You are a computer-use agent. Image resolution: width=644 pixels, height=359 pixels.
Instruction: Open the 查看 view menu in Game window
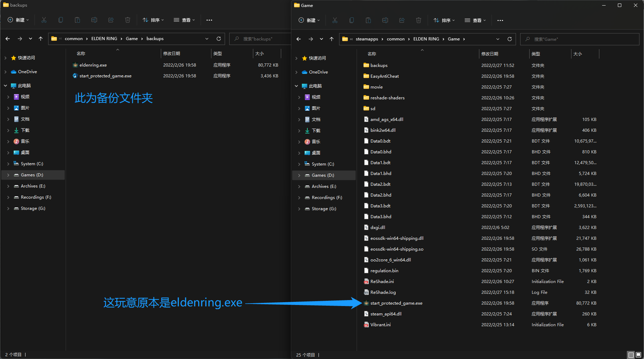pyautogui.click(x=475, y=20)
